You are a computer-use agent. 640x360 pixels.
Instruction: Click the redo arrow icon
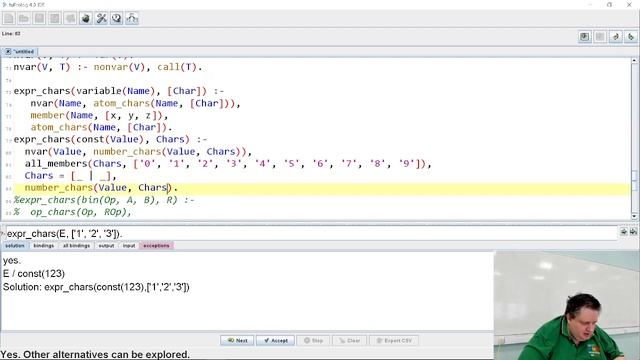631,37
